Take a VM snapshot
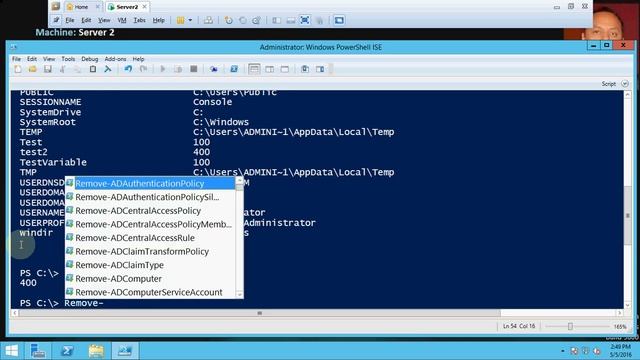Image resolution: width=640 pixels, height=360 pixels. (x=229, y=20)
